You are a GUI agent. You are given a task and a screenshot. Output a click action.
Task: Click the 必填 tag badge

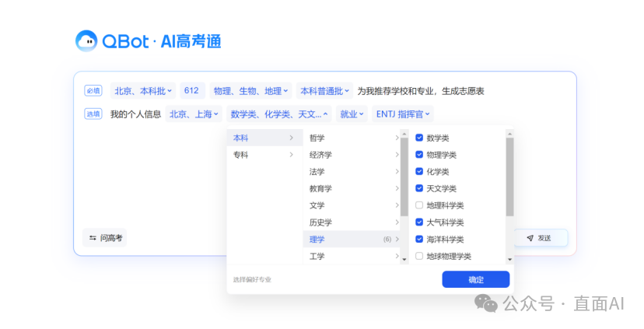click(x=93, y=91)
